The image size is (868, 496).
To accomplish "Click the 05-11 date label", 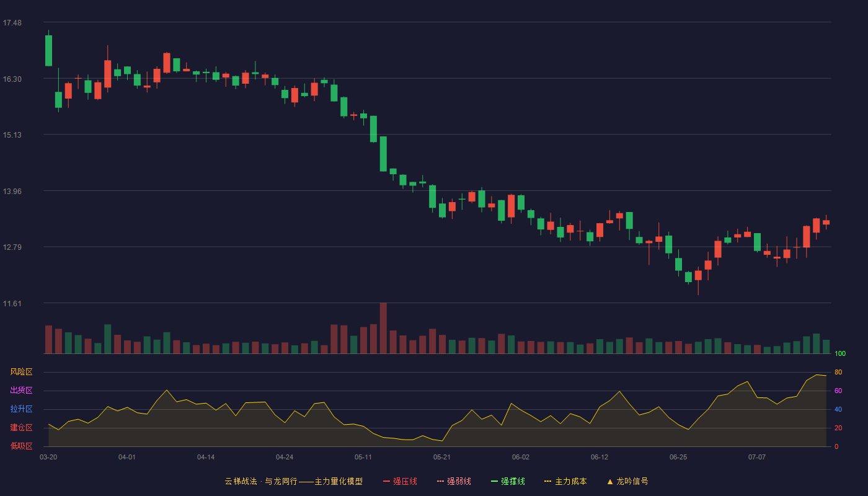I will click(x=363, y=457).
